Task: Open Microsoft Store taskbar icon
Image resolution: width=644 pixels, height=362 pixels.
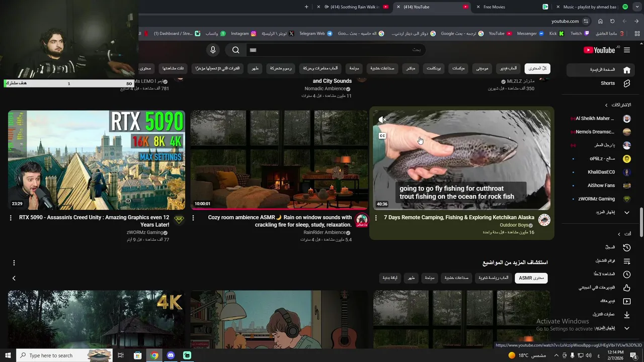Action: 137,355
